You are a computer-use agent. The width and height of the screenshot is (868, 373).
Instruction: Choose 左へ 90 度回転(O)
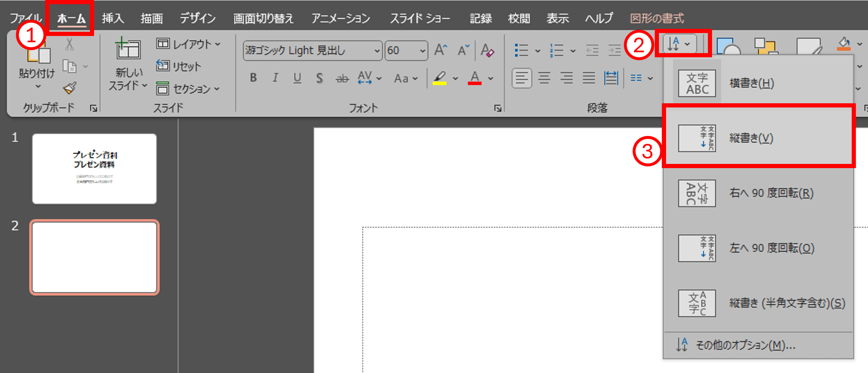[x=758, y=248]
